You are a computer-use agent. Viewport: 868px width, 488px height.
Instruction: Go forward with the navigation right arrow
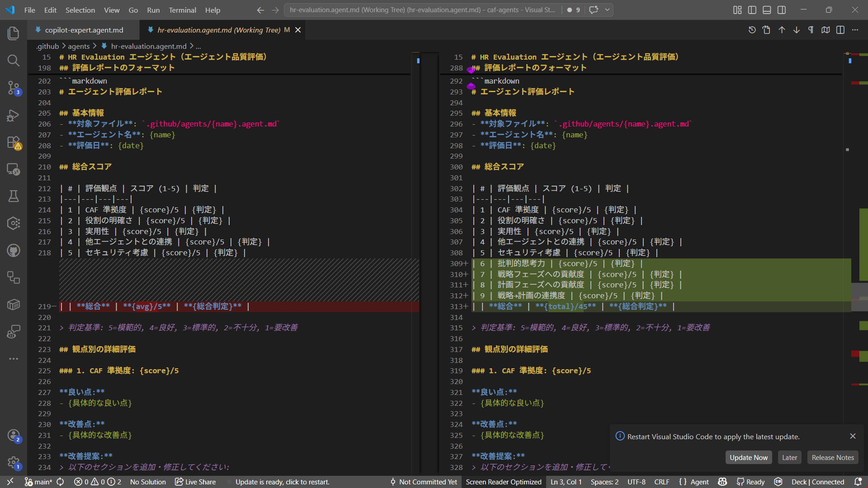[275, 10]
